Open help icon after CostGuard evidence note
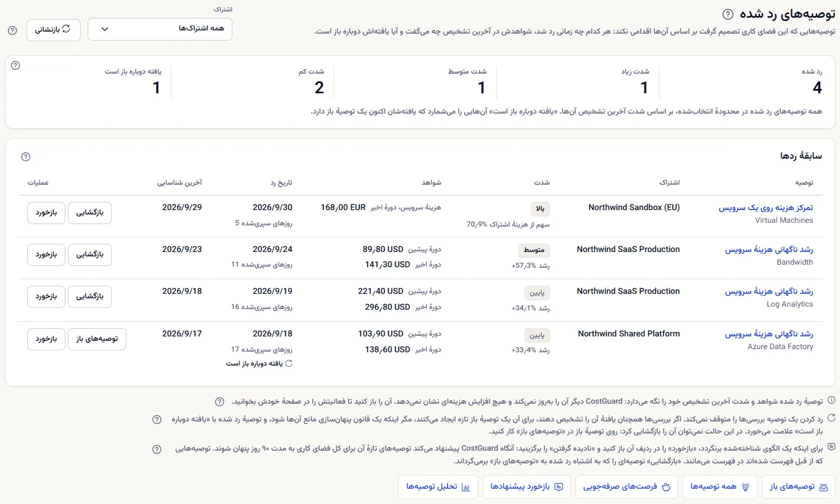This screenshot has width=840, height=504. [x=220, y=402]
